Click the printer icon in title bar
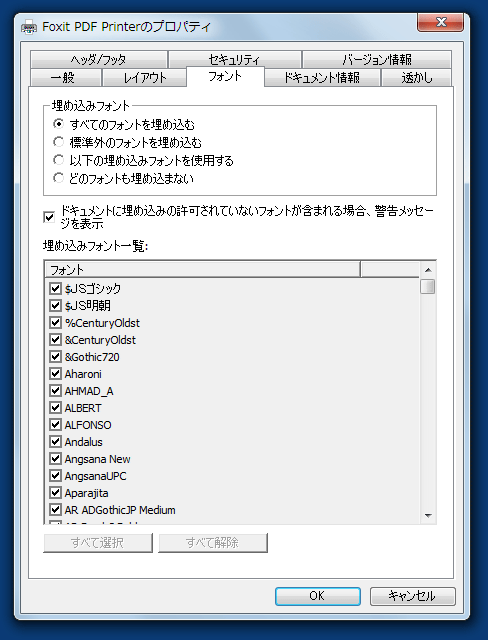 coord(29,27)
